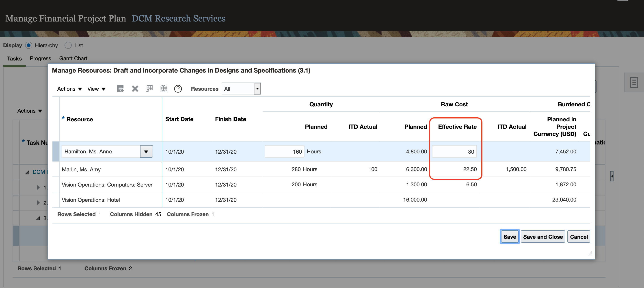Click the Wrap column text icon
The height and width of the screenshot is (288, 644).
(x=164, y=89)
